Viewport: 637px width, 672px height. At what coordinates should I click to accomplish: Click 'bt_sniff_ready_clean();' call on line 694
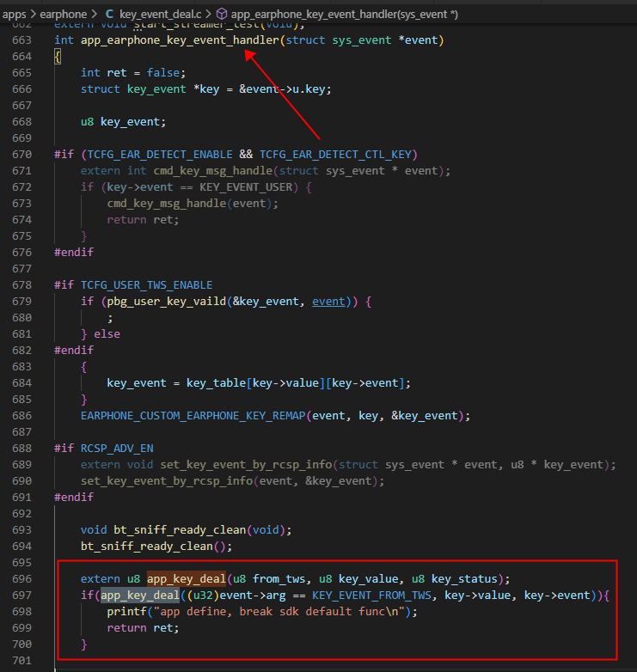click(156, 547)
